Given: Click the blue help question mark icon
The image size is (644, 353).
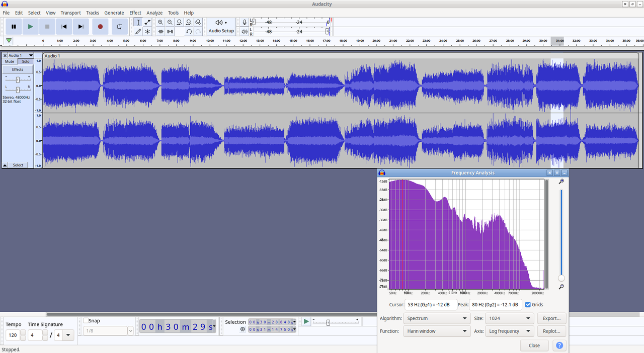Looking at the screenshot, I should tap(559, 345).
